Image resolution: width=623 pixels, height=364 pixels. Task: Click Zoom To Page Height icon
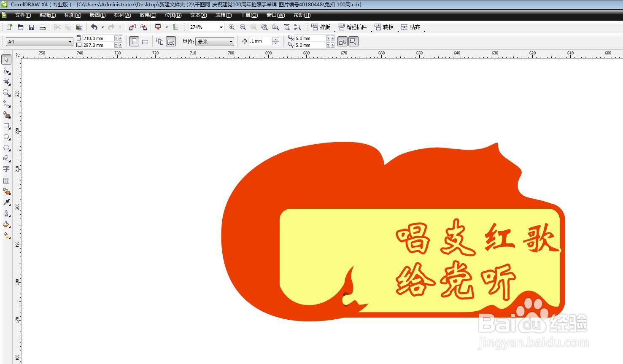pyautogui.click(x=298, y=27)
